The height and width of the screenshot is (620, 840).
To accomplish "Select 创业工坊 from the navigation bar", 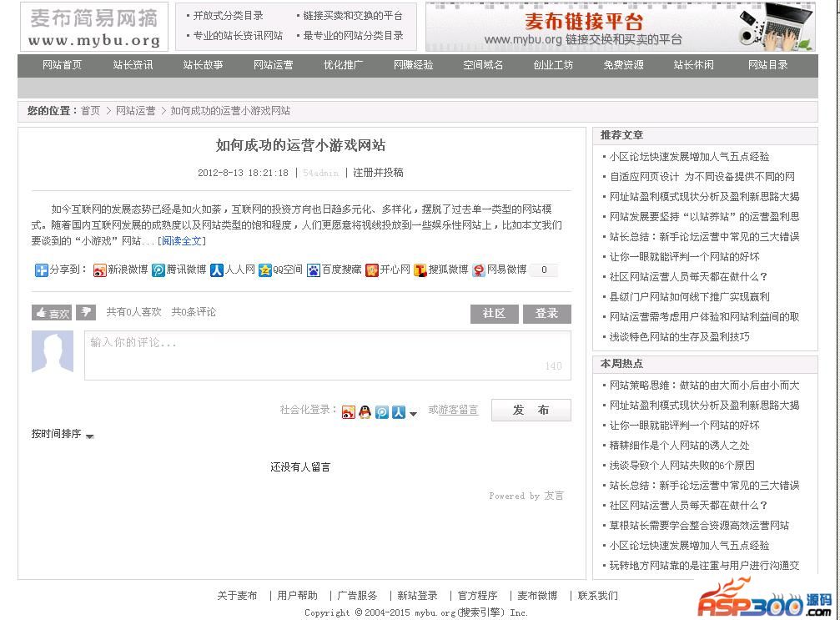I will coord(553,65).
